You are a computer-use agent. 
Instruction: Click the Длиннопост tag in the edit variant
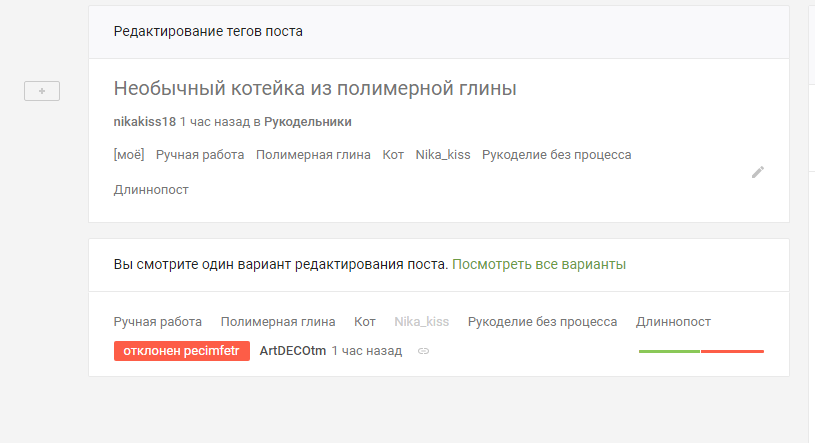(673, 322)
